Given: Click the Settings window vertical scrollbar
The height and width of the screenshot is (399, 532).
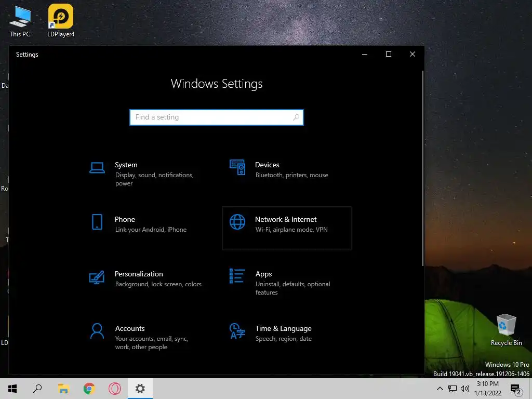Looking at the screenshot, I should pos(423,168).
